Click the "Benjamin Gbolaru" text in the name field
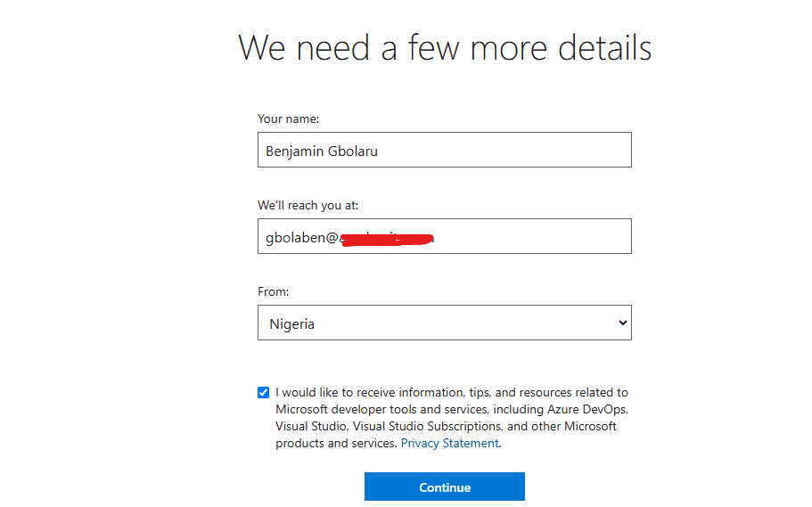 322,151
